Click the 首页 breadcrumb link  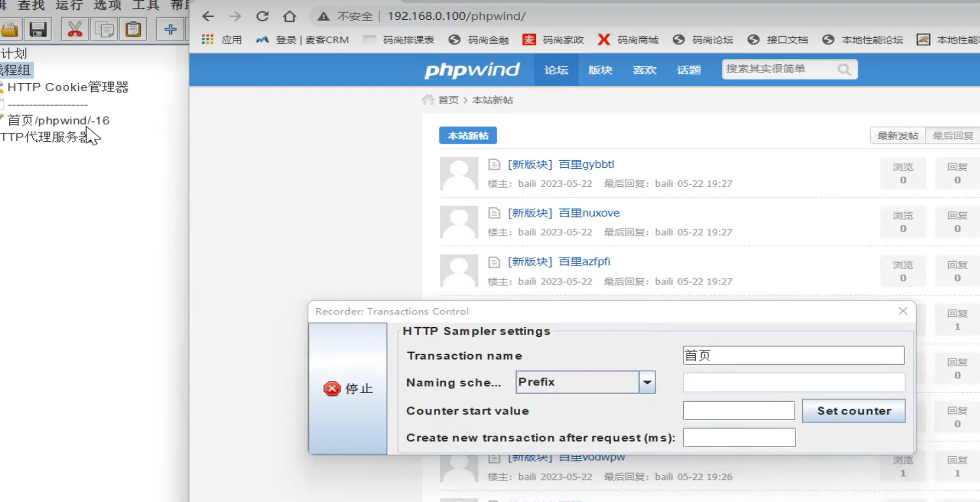point(449,100)
